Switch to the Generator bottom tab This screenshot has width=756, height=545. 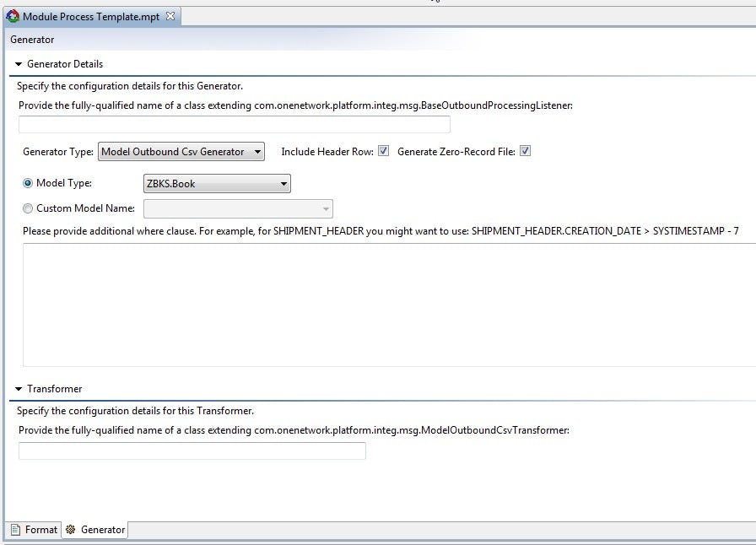pyautogui.click(x=95, y=530)
